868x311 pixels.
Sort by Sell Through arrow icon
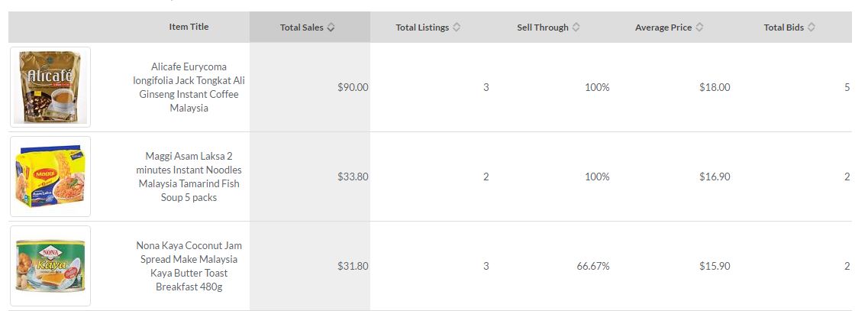(x=576, y=28)
